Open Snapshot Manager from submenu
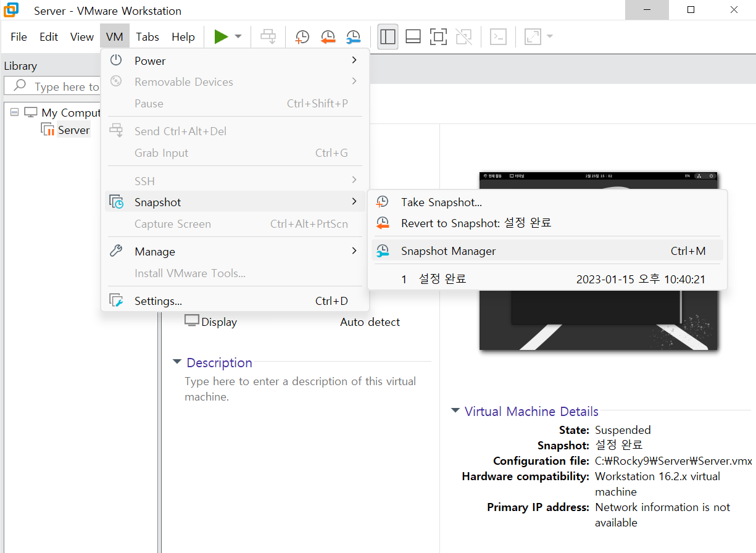 click(x=547, y=251)
